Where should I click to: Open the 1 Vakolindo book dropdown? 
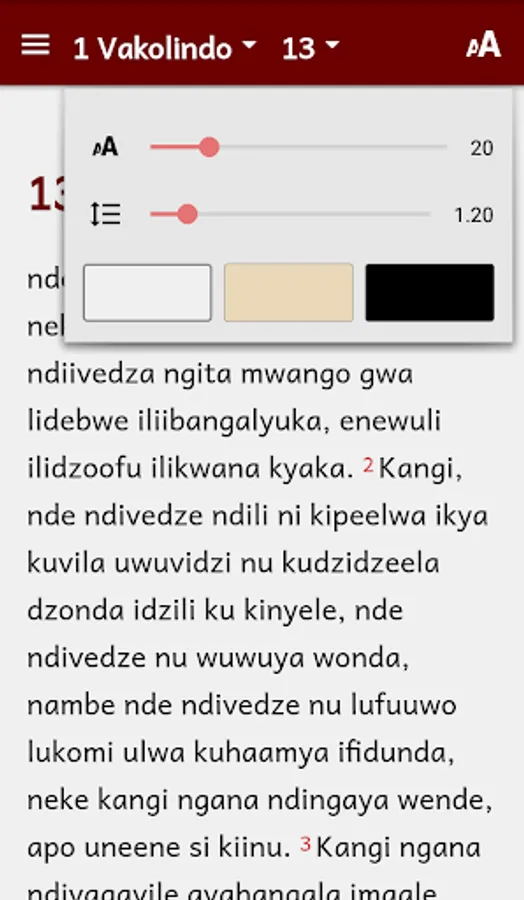click(164, 47)
